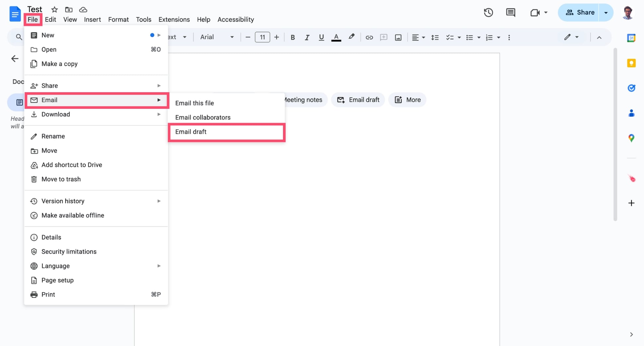Select Email draft from the submenu
Screen dimensions: 644x346
tap(226, 132)
